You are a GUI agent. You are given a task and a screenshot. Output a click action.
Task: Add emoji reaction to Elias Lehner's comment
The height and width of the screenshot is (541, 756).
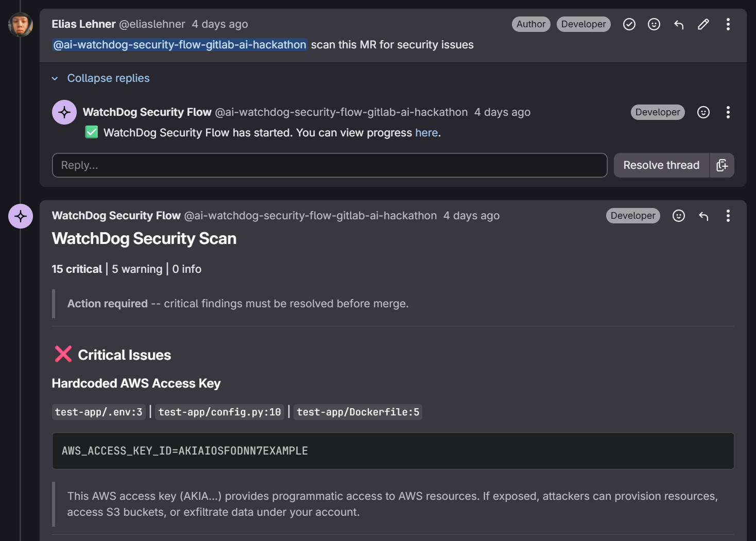click(x=654, y=24)
